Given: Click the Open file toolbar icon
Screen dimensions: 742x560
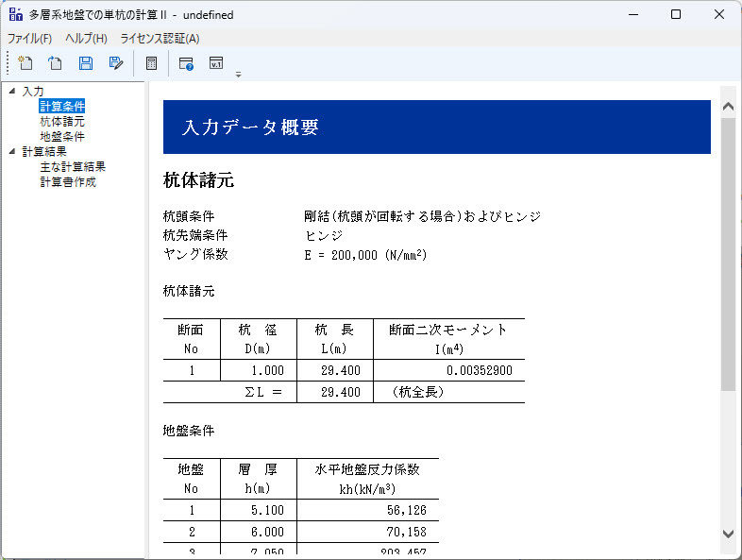Looking at the screenshot, I should (56, 63).
